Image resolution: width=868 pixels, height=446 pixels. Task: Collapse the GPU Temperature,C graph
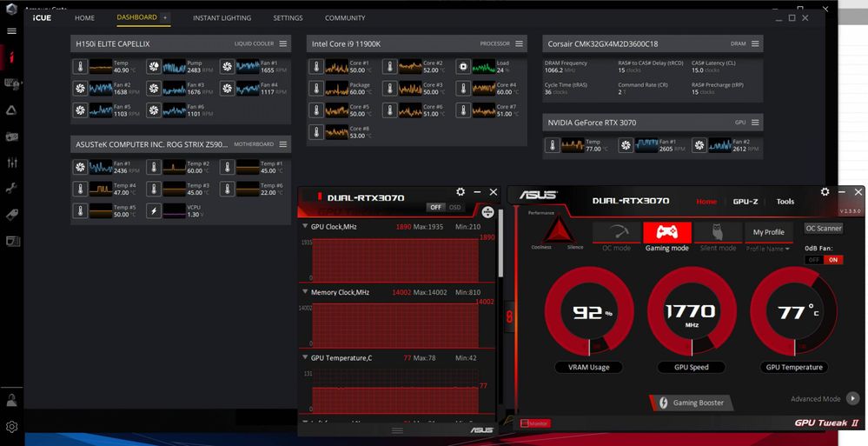click(x=304, y=358)
